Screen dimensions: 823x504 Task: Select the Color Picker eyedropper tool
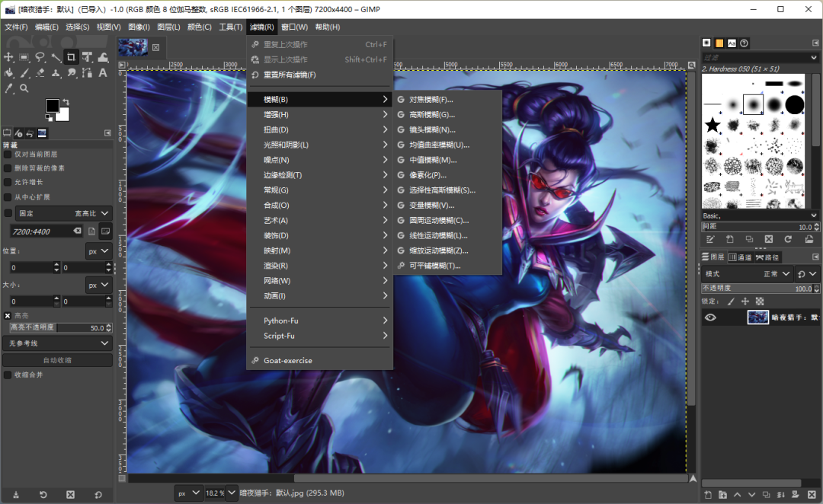[9, 88]
